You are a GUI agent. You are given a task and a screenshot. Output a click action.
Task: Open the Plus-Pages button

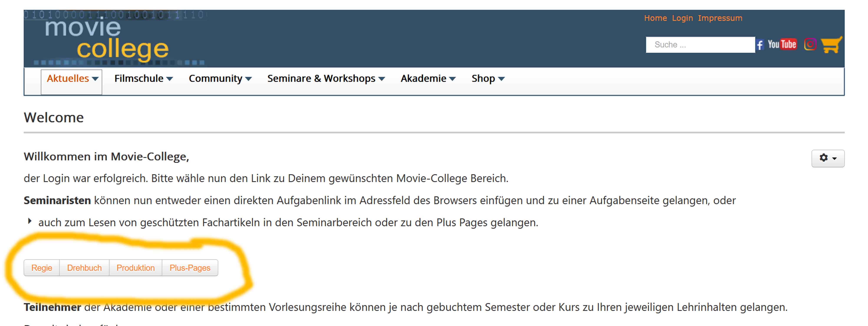(x=190, y=268)
